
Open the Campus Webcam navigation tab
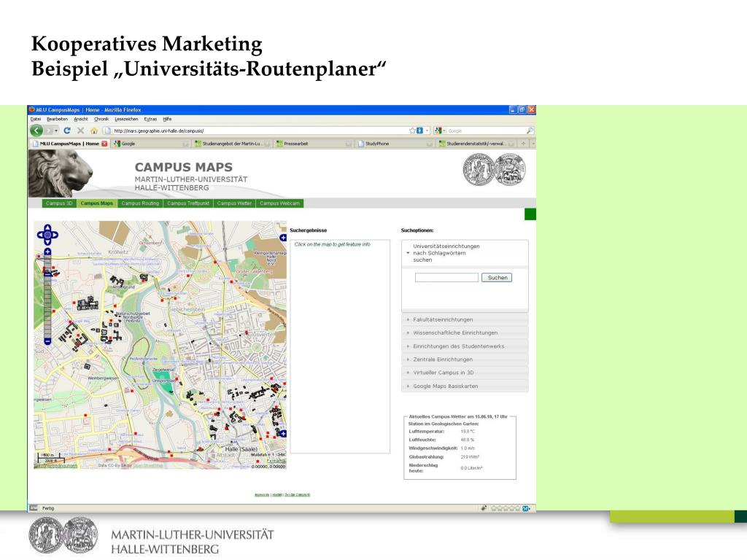[279, 203]
